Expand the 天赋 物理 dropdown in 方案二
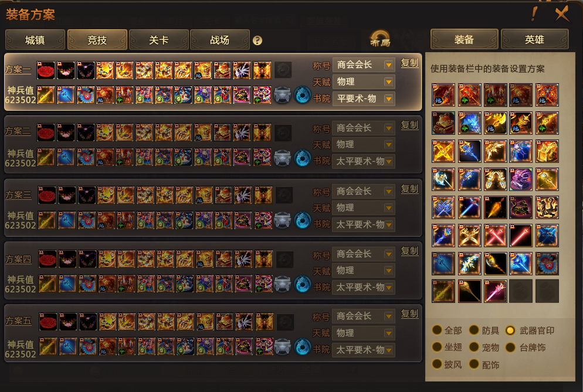 click(363, 145)
